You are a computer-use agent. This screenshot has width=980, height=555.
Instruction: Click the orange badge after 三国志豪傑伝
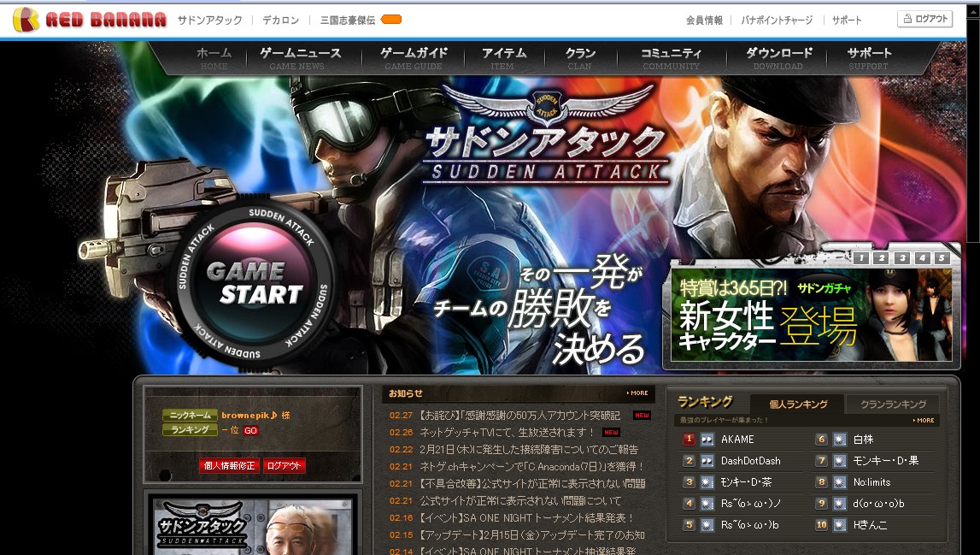tap(391, 20)
